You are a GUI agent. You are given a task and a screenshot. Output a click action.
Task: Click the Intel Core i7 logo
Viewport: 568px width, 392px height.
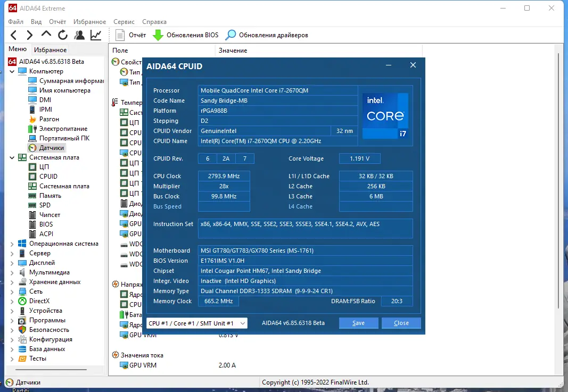point(385,116)
